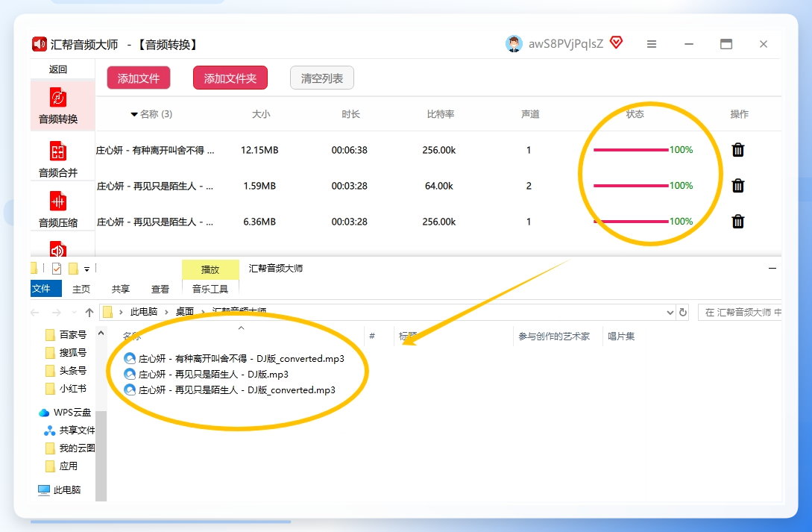Viewport: 812px width, 532px height.
Task: Click the # column header
Action: coord(372,337)
